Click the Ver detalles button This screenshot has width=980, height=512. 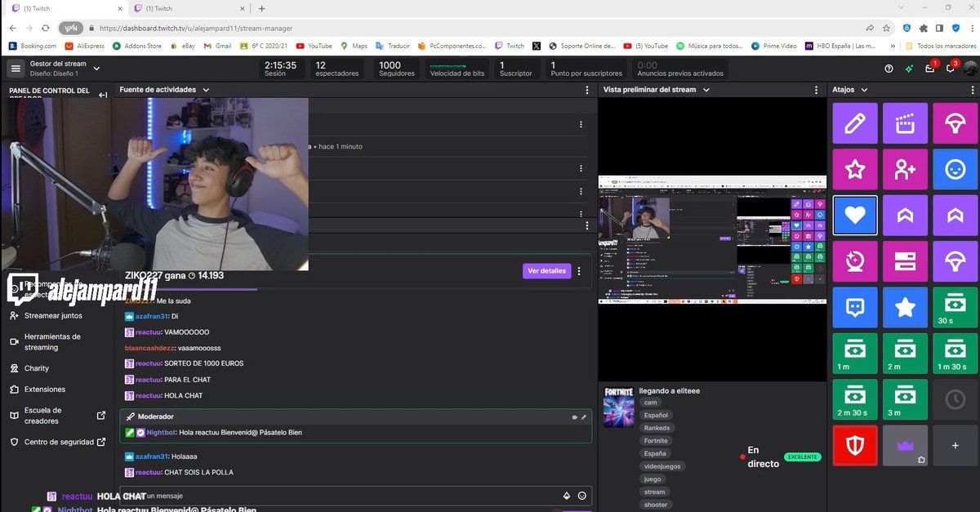tap(546, 271)
